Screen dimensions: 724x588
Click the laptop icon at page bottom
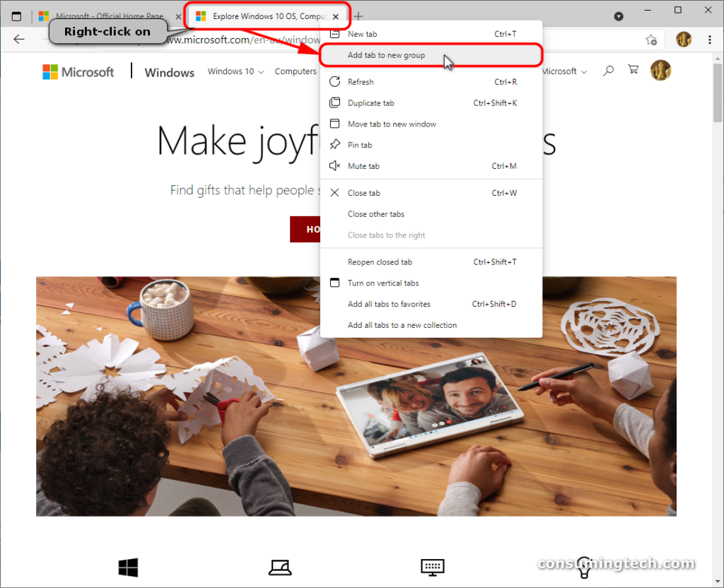280,568
